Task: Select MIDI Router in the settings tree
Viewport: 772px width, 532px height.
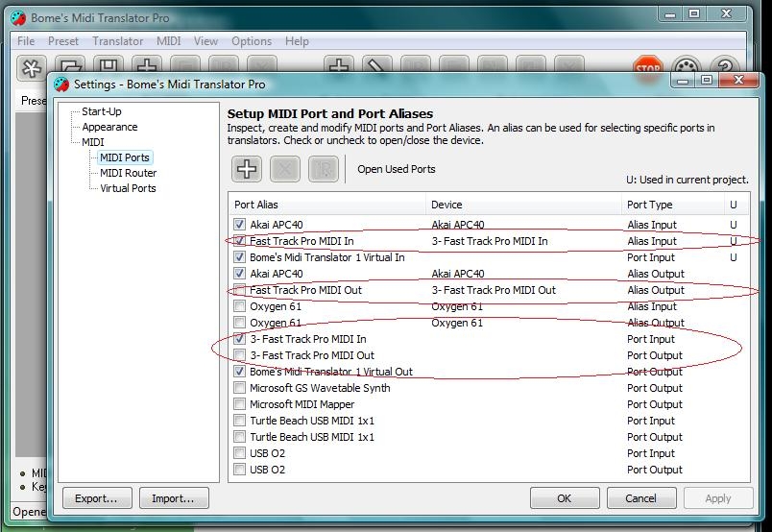Action: pos(128,173)
